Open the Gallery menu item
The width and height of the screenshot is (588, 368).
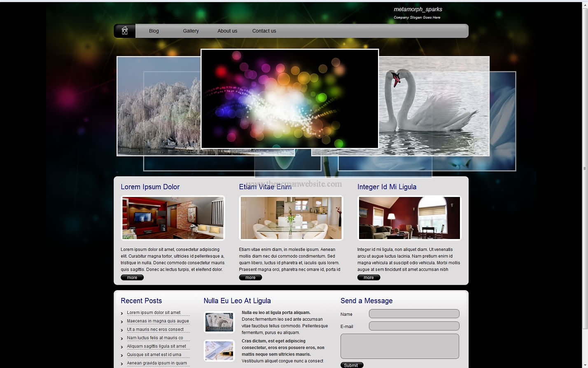(191, 31)
